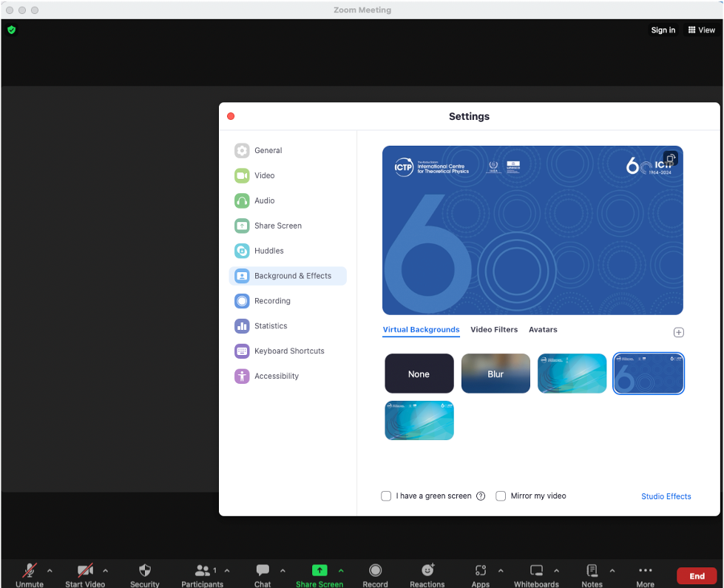724x588 pixels.
Task: Select Keyboard Shortcuts in settings sidebar
Action: coord(288,351)
